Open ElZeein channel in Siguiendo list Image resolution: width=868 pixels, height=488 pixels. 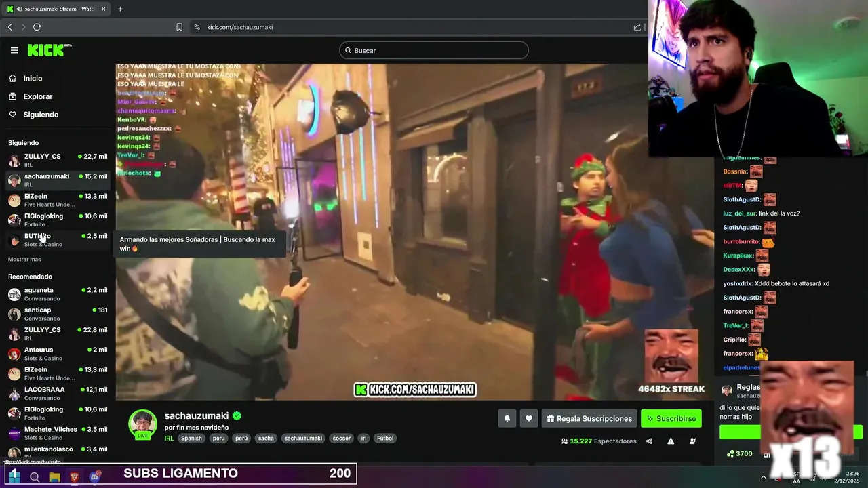click(x=58, y=200)
